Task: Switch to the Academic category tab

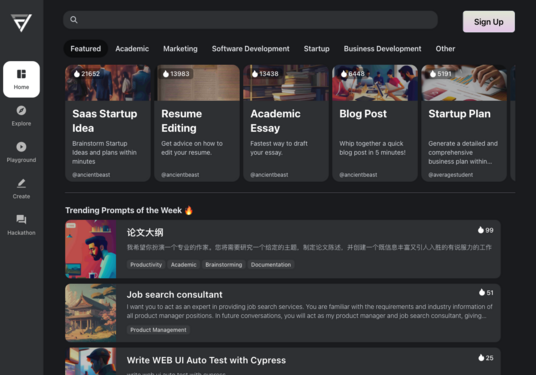Action: pyautogui.click(x=132, y=49)
